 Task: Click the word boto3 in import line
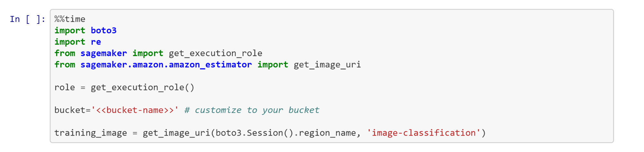(103, 30)
